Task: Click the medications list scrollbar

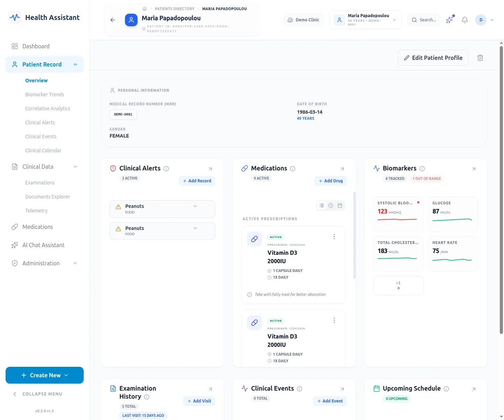Action: tap(355, 235)
